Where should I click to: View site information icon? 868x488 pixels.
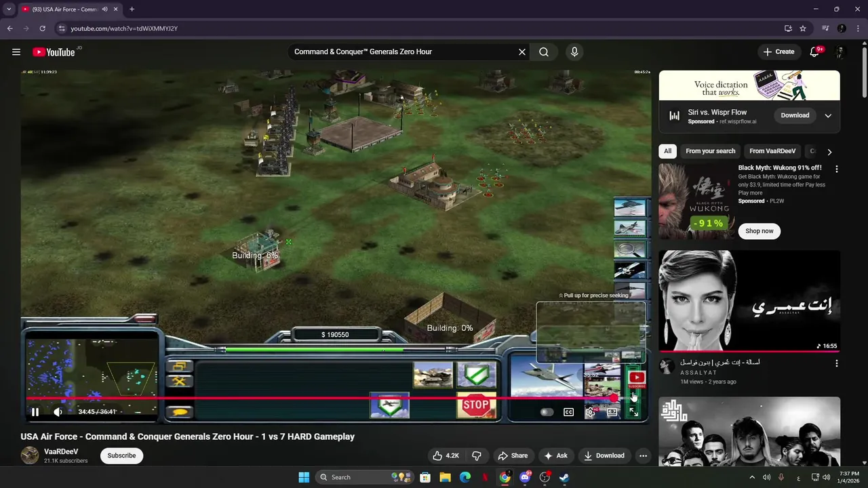(62, 28)
